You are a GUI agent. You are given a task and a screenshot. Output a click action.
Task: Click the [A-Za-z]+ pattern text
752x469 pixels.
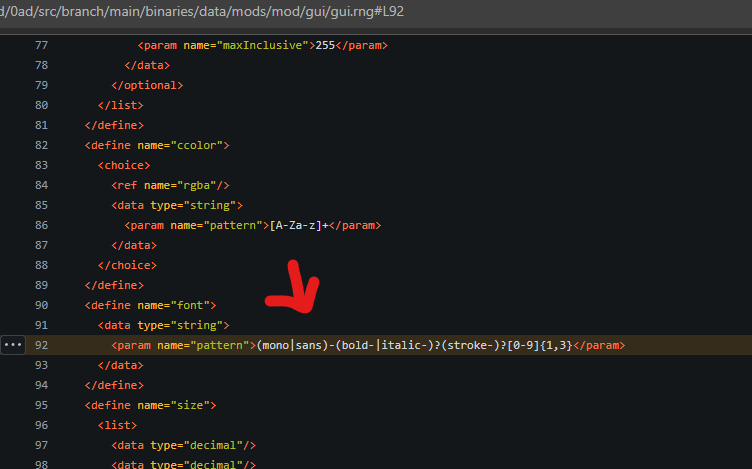301,225
